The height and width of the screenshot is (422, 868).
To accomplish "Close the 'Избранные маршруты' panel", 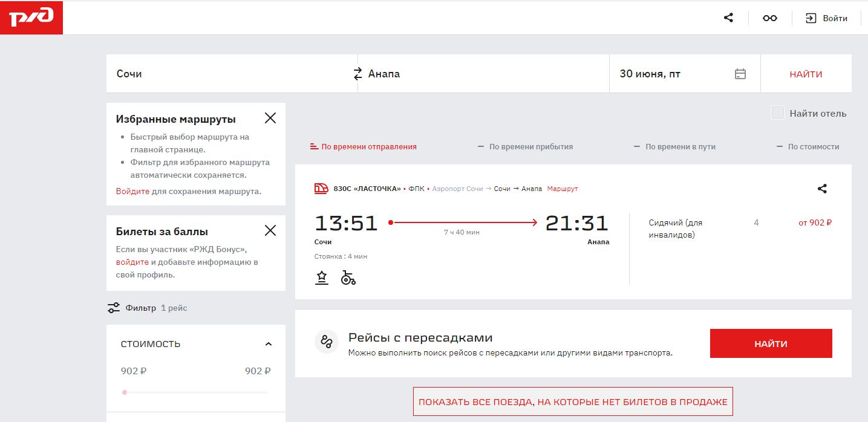I will point(270,118).
